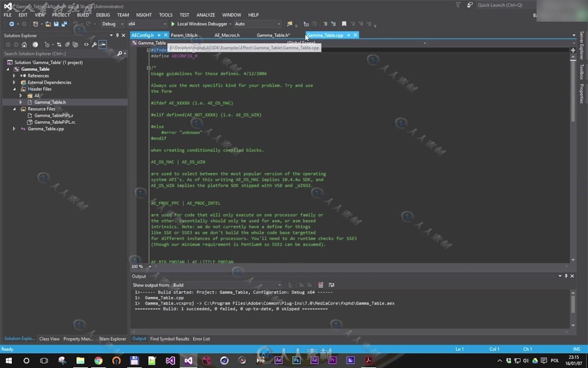Open the Gamma_Table scope dropdown in editor
The width and height of the screenshot is (588, 368).
pyautogui.click(x=204, y=43)
